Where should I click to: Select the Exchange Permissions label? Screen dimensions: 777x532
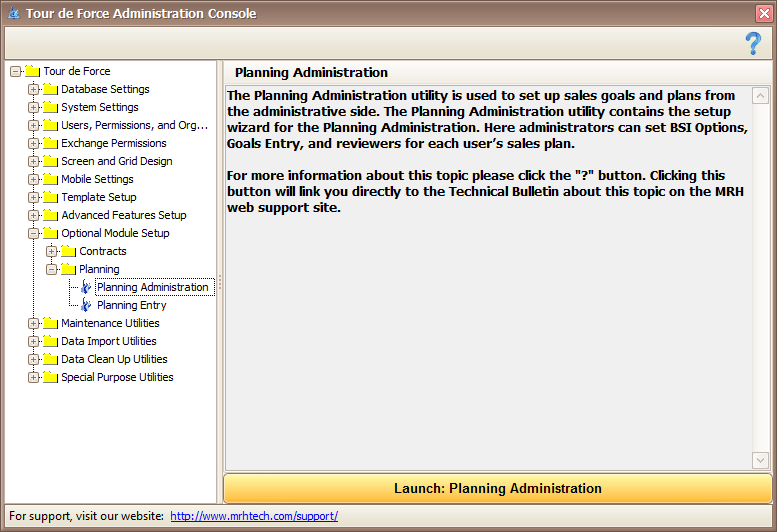coord(113,143)
